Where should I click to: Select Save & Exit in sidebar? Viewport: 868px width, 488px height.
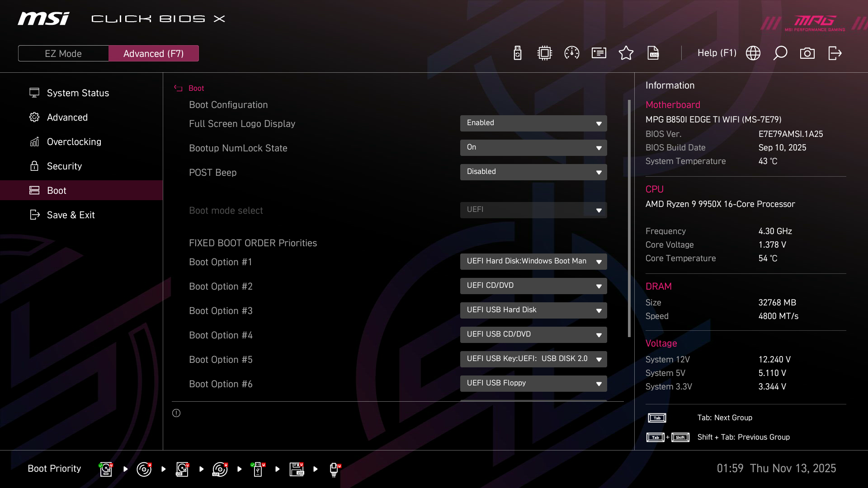pos(71,215)
